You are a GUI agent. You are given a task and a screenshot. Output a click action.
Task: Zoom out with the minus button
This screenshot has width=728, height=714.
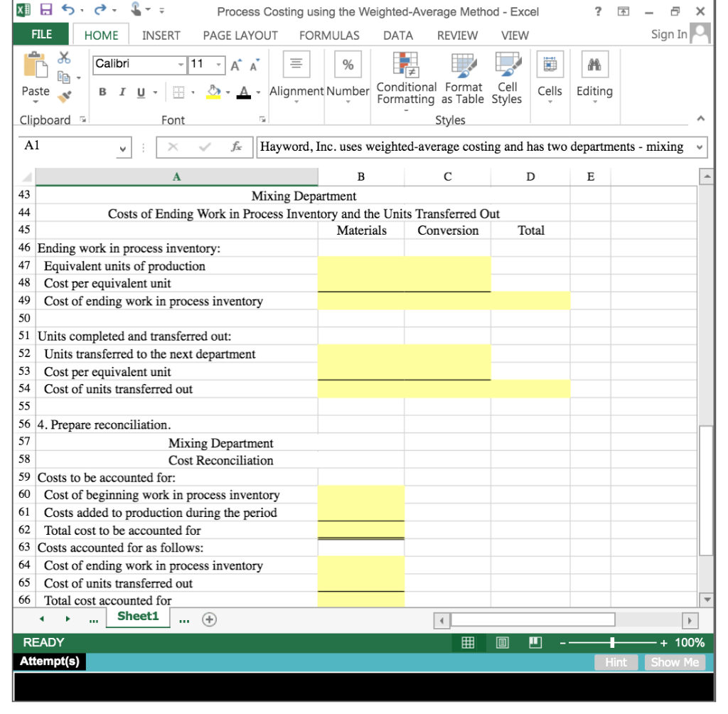[x=563, y=643]
